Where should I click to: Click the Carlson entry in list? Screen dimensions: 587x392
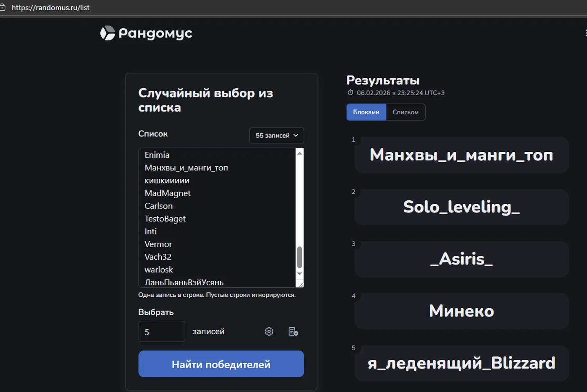[x=159, y=206]
